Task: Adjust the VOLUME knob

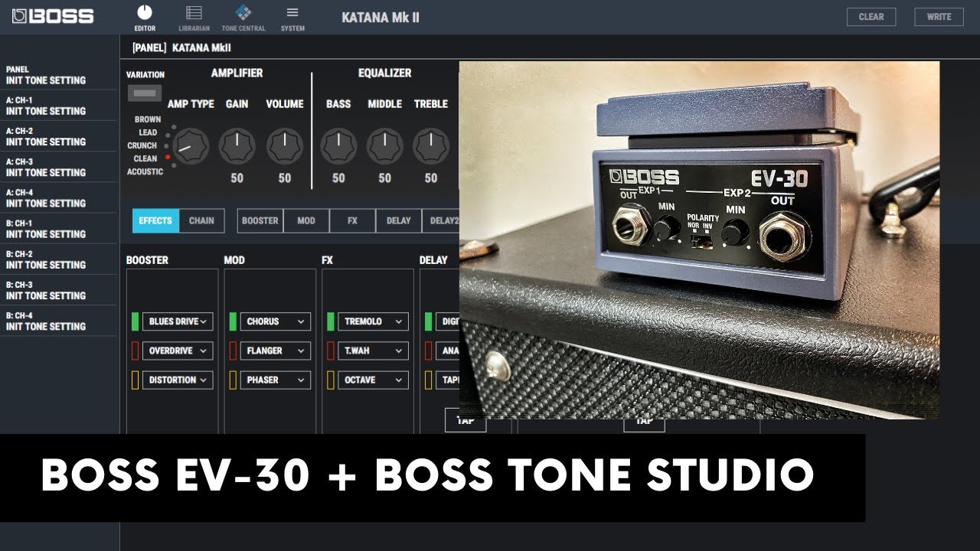Action: (x=285, y=145)
